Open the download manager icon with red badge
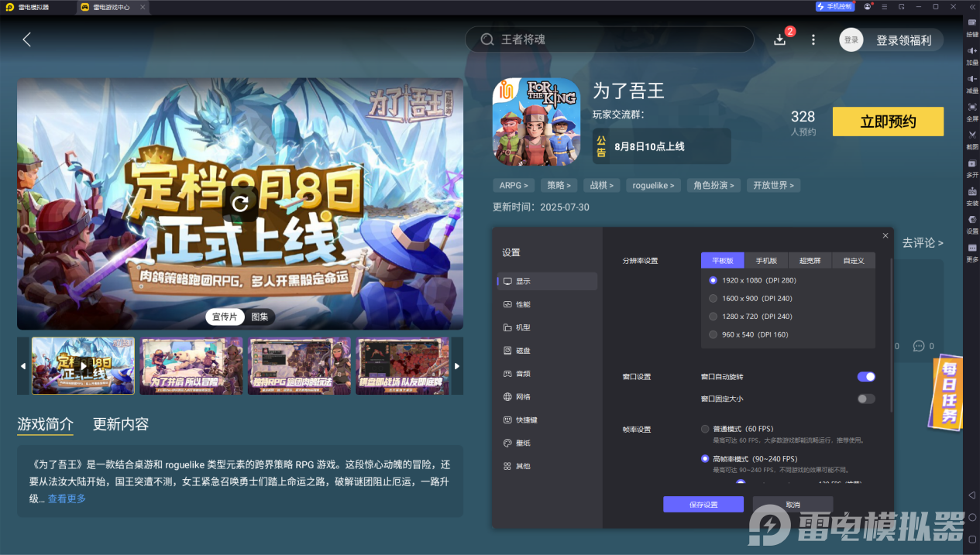Viewport: 980px width, 555px height. 780,39
